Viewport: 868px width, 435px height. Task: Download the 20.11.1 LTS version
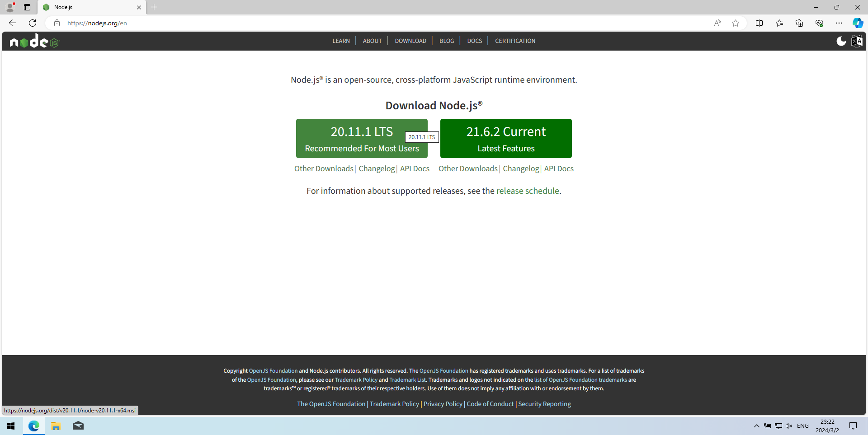click(362, 139)
